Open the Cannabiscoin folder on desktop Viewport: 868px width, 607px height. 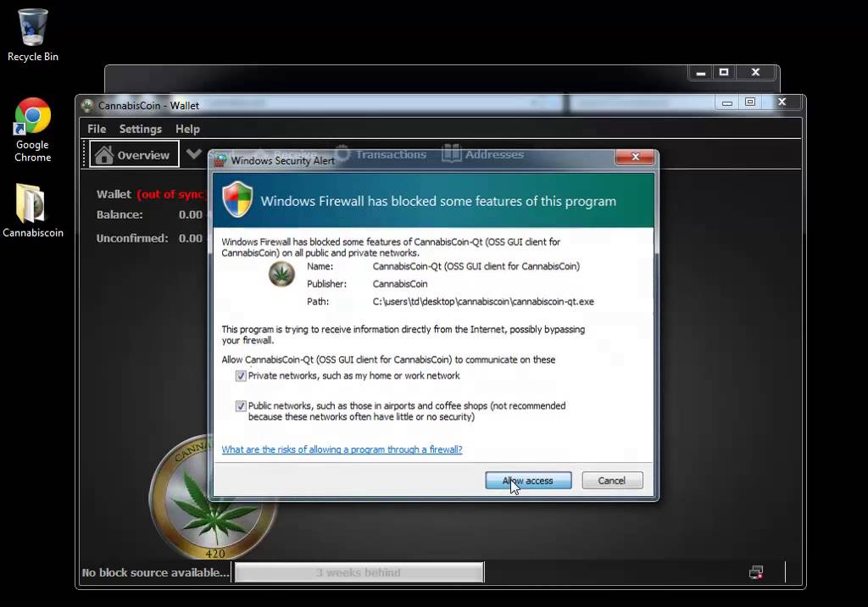click(x=33, y=210)
